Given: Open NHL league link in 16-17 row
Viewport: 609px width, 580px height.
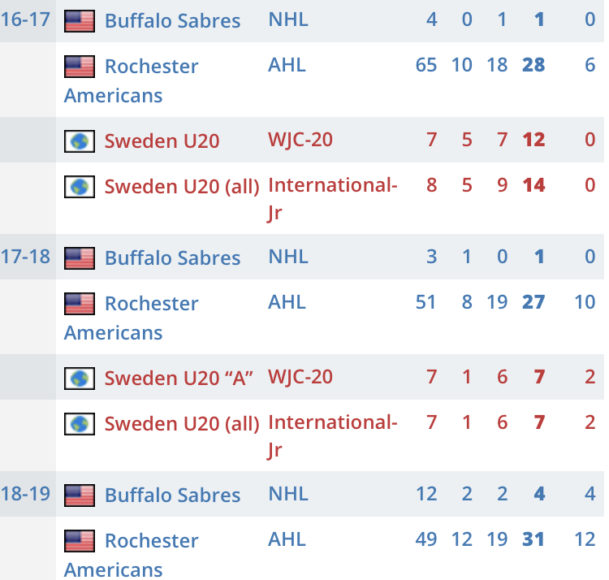Looking at the screenshot, I should click(x=288, y=20).
